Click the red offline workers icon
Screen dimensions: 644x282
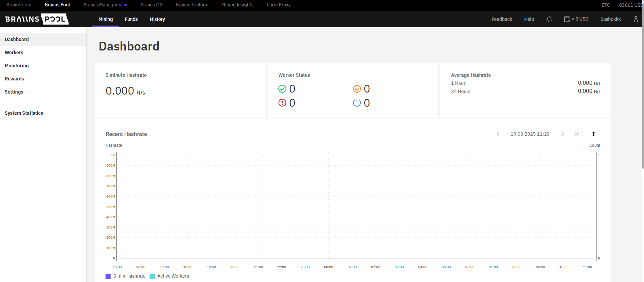click(x=282, y=103)
